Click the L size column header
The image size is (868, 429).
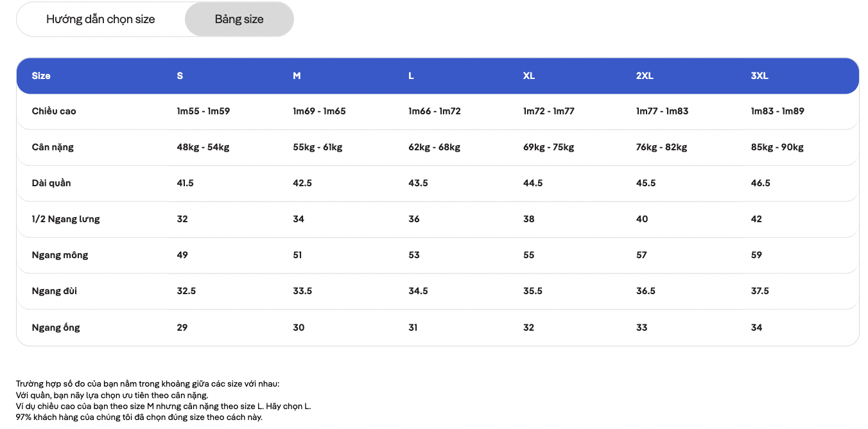(x=411, y=76)
